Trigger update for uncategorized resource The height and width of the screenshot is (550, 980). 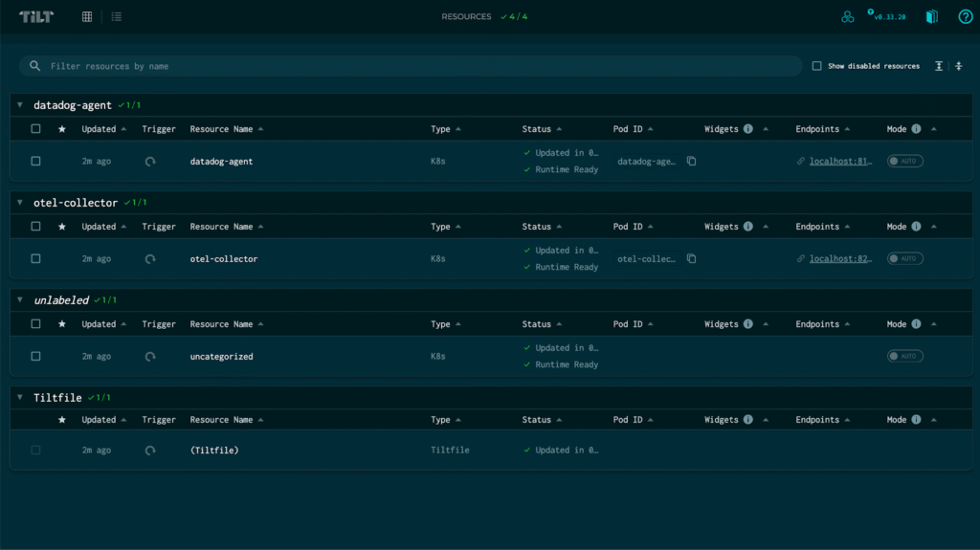tap(150, 356)
